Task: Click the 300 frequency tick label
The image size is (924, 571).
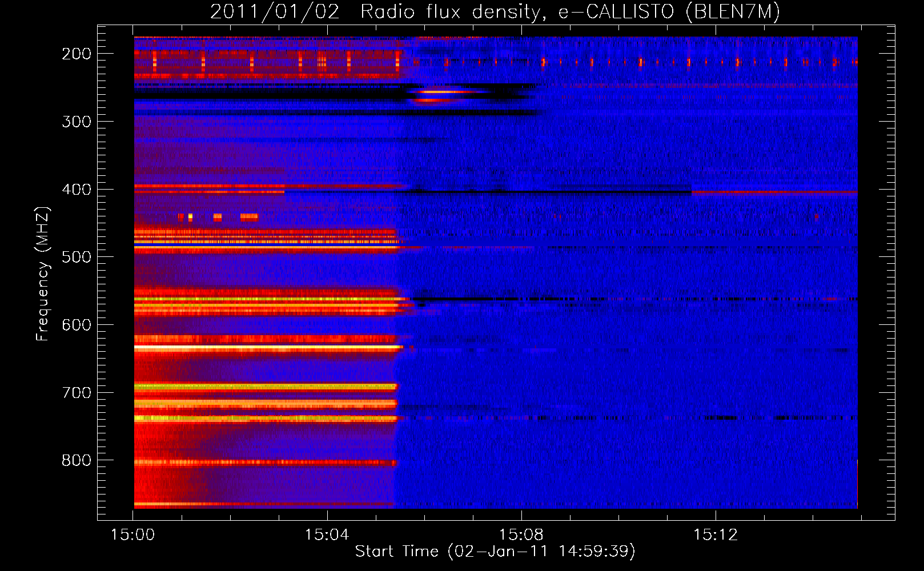Action: [77, 122]
